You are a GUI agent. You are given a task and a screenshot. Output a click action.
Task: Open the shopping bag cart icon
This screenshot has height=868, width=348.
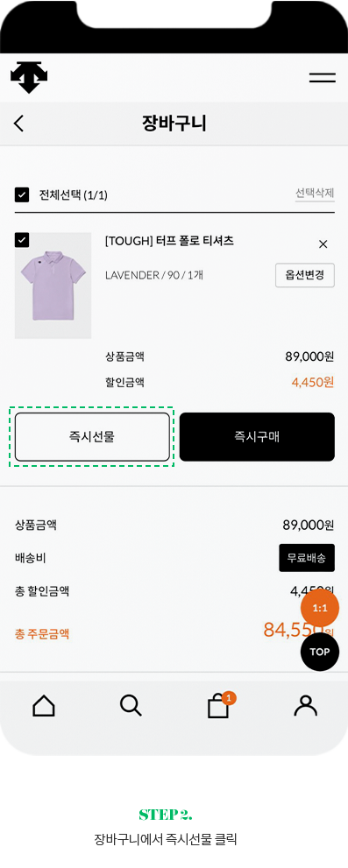coord(218,707)
